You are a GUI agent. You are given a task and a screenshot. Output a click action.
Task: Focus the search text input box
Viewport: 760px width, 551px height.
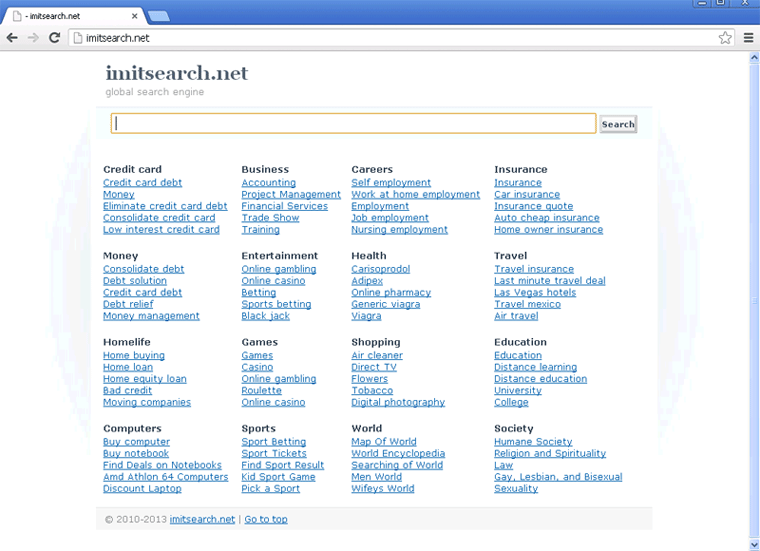pyautogui.click(x=354, y=124)
